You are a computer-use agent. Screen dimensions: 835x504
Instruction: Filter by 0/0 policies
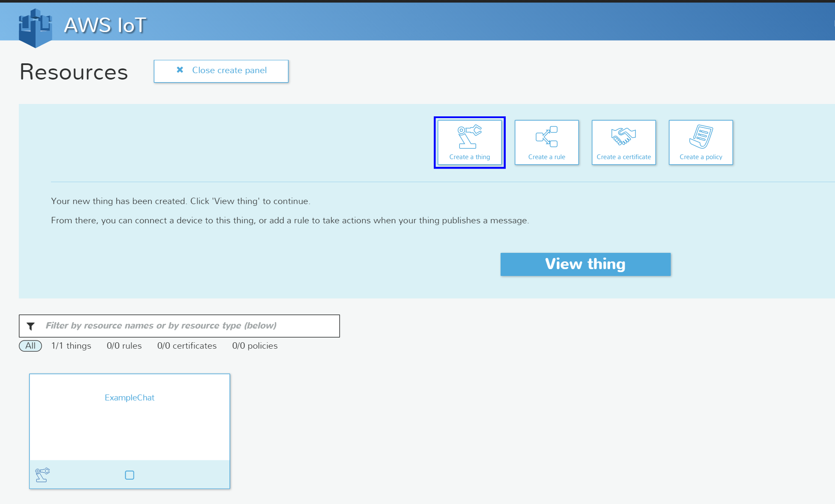(x=255, y=346)
